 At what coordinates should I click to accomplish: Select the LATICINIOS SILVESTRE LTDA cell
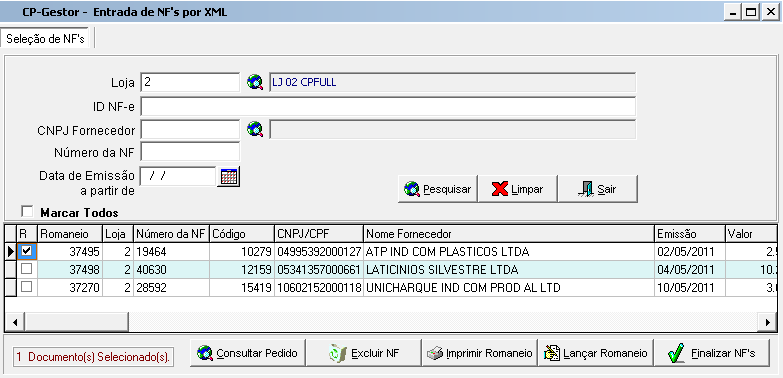[x=509, y=270]
